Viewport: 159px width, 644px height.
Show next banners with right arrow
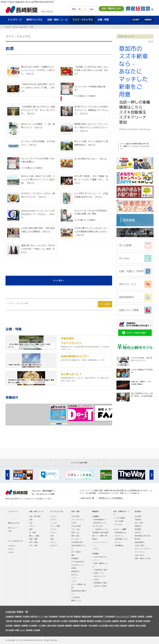point(151,474)
